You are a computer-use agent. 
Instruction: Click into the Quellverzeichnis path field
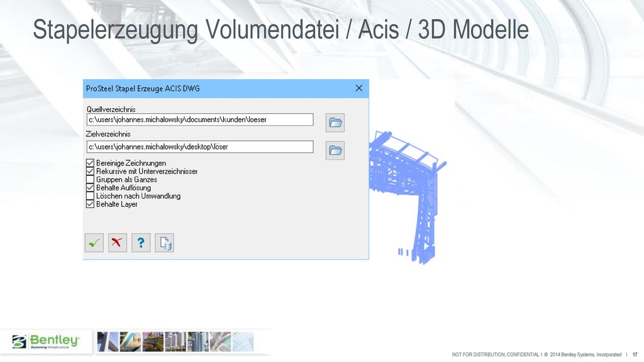tap(200, 120)
